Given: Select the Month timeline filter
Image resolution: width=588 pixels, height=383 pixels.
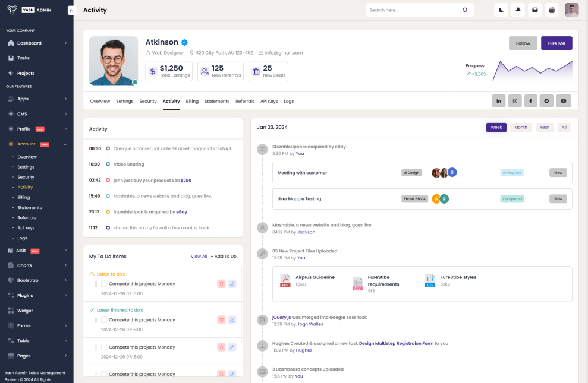Looking at the screenshot, I should pyautogui.click(x=520, y=127).
